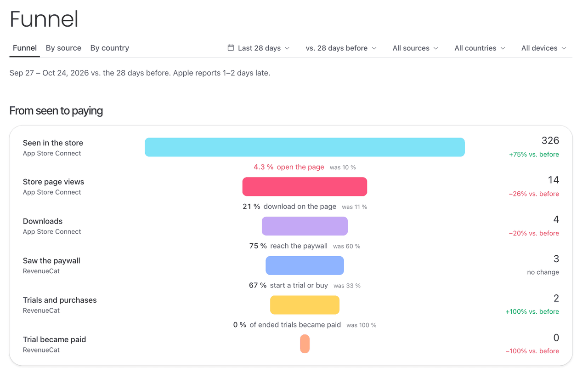588x368 pixels.
Task: Click the "From seen to paying" heading
Action: coord(56,111)
